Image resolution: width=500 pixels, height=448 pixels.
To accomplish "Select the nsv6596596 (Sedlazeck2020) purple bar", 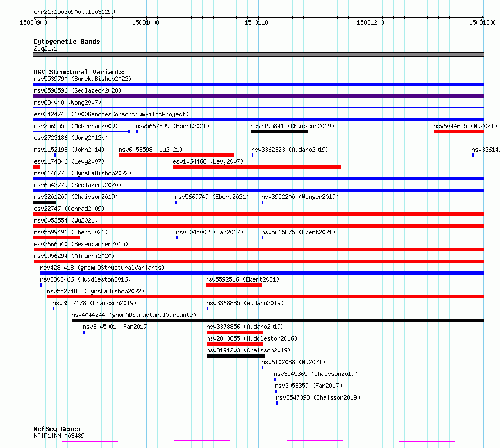I will coord(258,96).
